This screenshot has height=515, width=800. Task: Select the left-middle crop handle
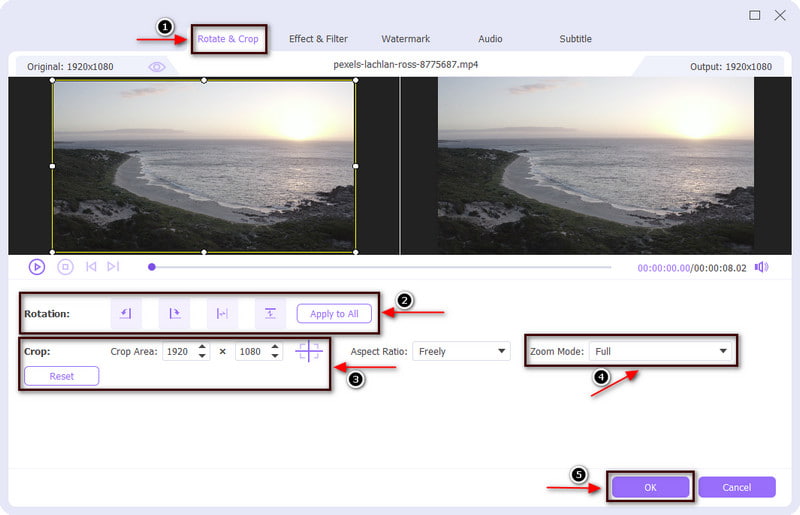pos(52,166)
